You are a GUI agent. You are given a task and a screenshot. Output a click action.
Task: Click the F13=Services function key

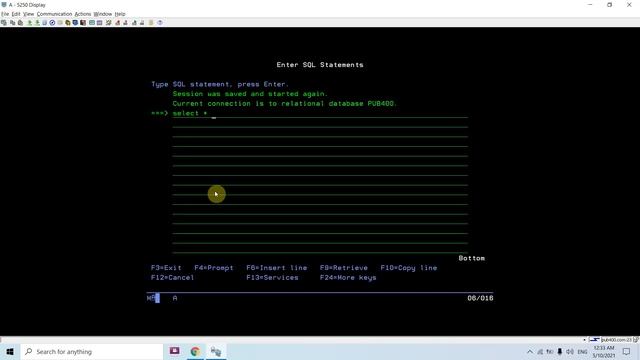[272, 278]
